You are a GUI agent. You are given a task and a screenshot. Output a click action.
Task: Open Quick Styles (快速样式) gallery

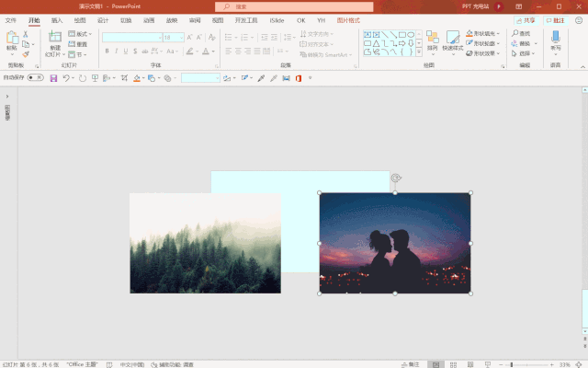[x=452, y=41]
